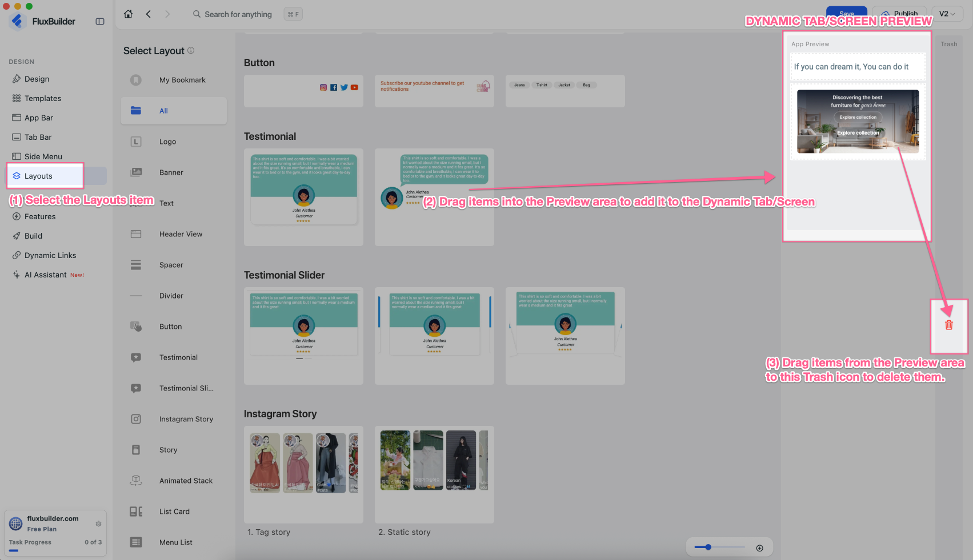The width and height of the screenshot is (973, 560).
Task: Click the Instagram Story category icon
Action: 136,419
